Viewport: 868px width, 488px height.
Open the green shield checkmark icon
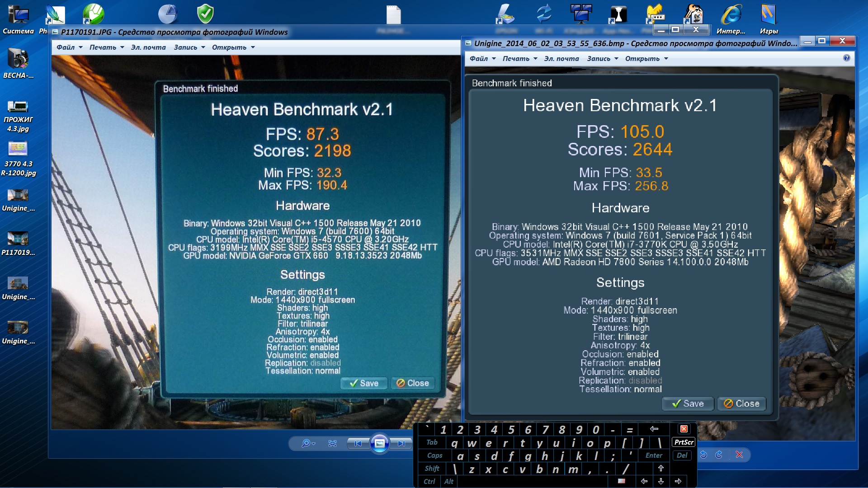click(x=205, y=14)
